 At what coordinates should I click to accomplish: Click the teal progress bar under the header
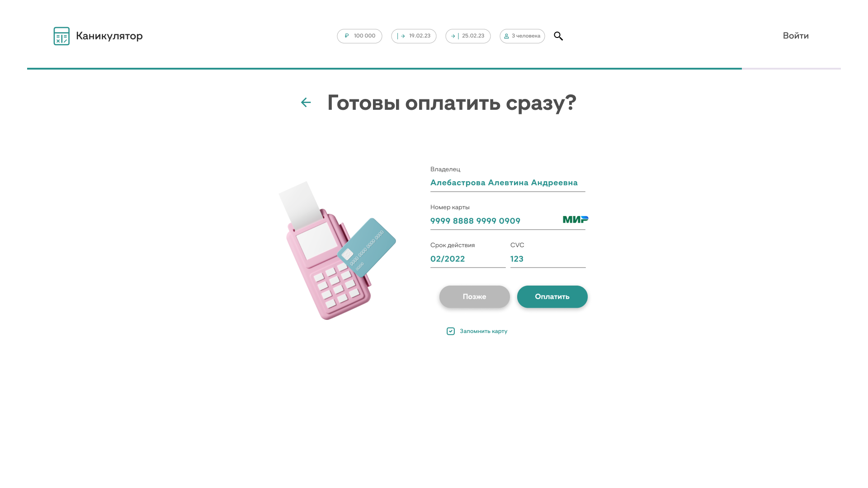384,69
